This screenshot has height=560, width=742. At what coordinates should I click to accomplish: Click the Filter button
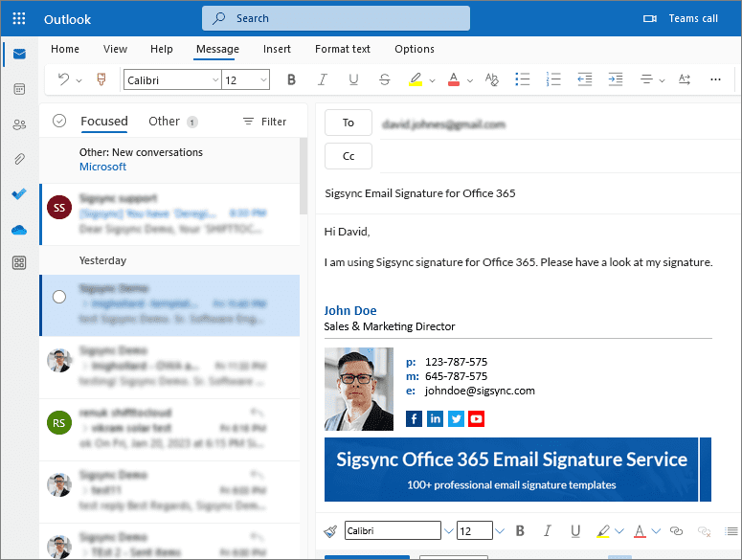(x=264, y=122)
